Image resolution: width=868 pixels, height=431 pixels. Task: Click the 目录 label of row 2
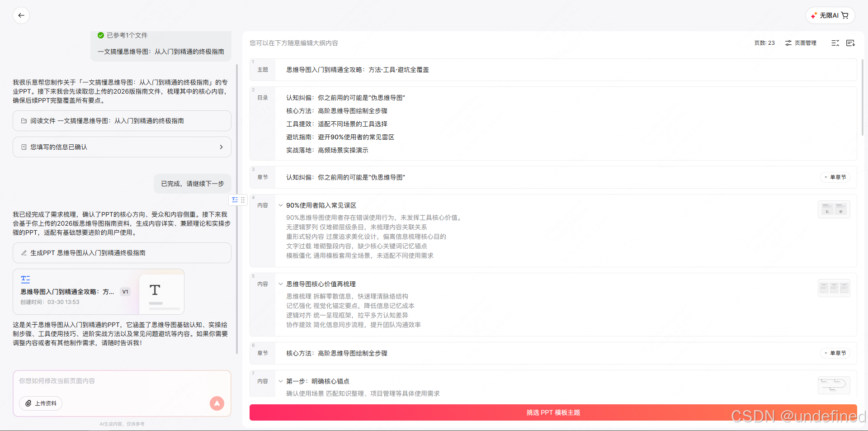click(263, 98)
